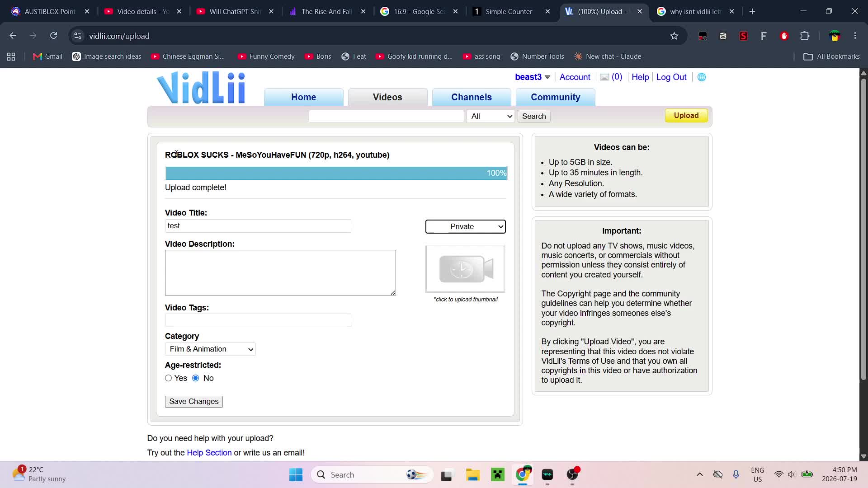This screenshot has height=488, width=868.
Task: Open the Account link
Action: pyautogui.click(x=575, y=77)
